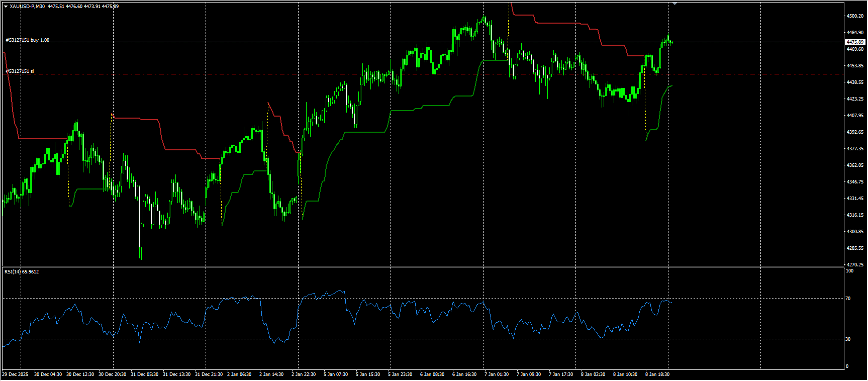Select the #53127151 buy 1.00 order label
This screenshot has height=381, width=868.
(x=28, y=40)
